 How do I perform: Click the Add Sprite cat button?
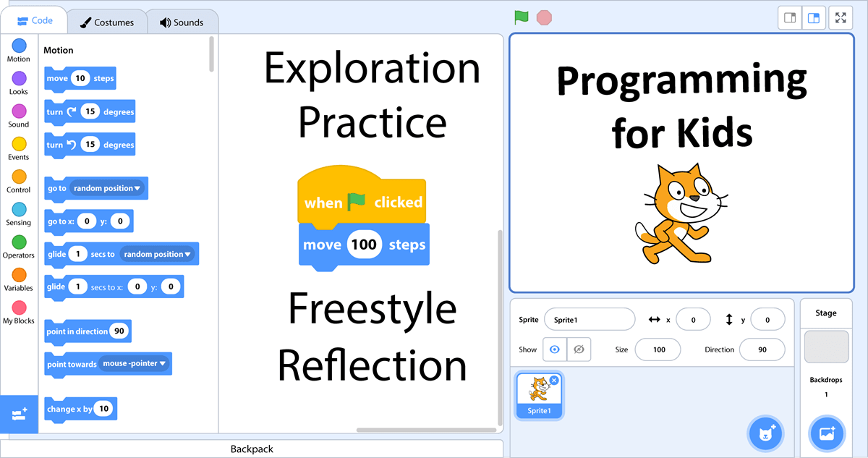point(765,433)
